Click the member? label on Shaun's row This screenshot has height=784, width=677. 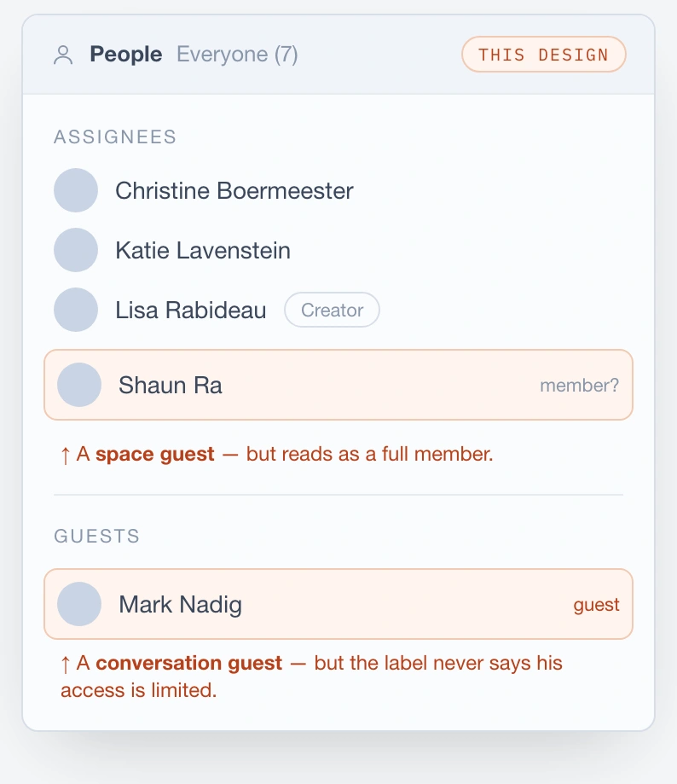(x=580, y=386)
